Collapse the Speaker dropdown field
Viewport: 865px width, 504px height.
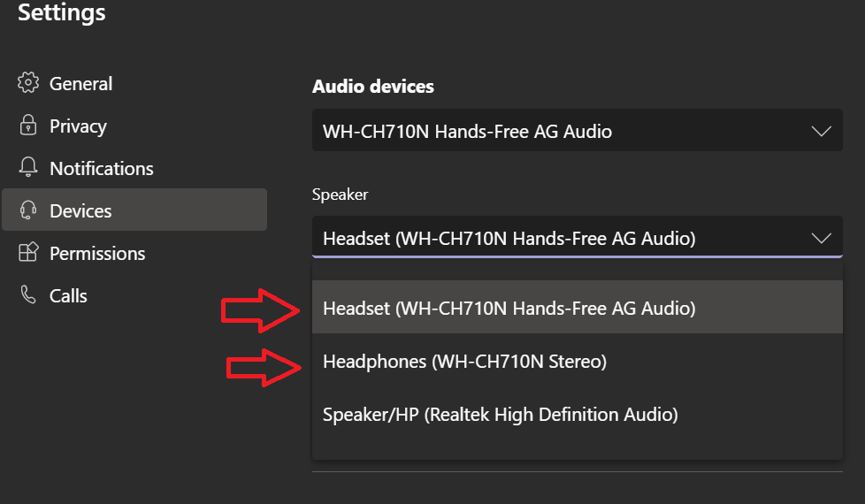pos(577,237)
